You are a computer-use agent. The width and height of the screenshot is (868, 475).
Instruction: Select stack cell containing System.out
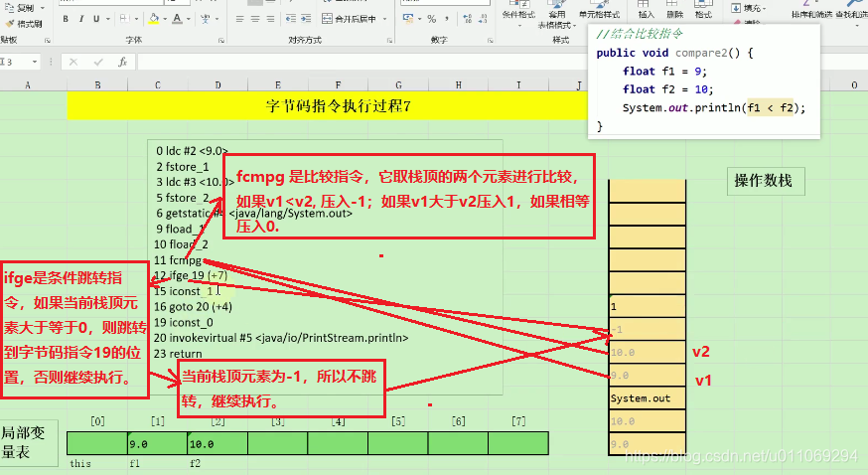647,398
